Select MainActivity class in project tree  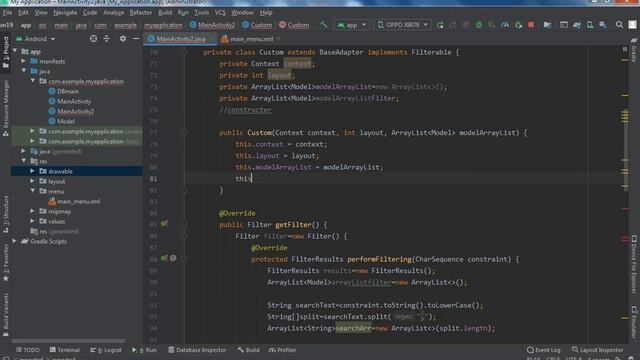70,101
